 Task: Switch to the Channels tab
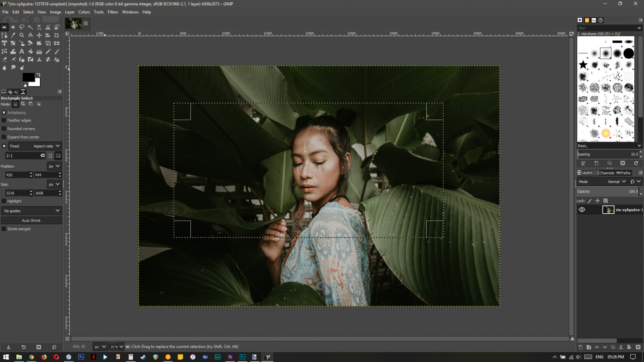pos(605,173)
